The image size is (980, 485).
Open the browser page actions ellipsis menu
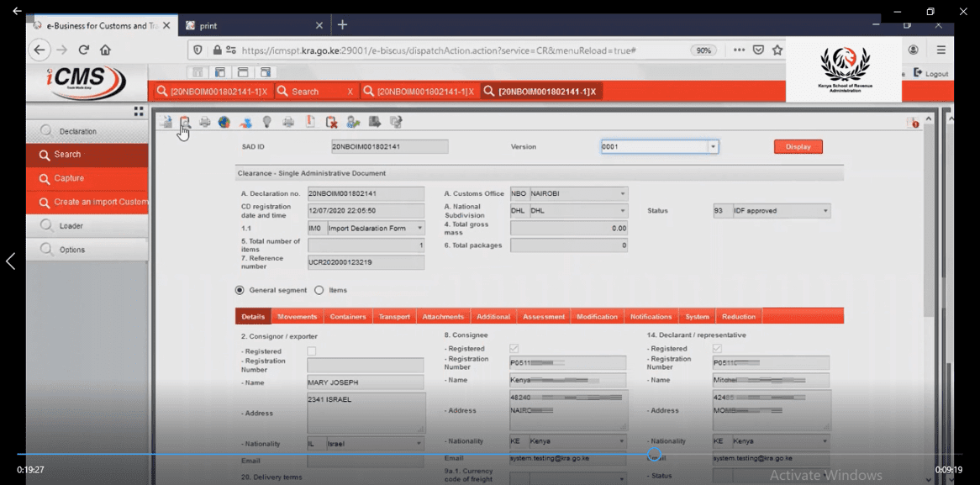coord(740,50)
